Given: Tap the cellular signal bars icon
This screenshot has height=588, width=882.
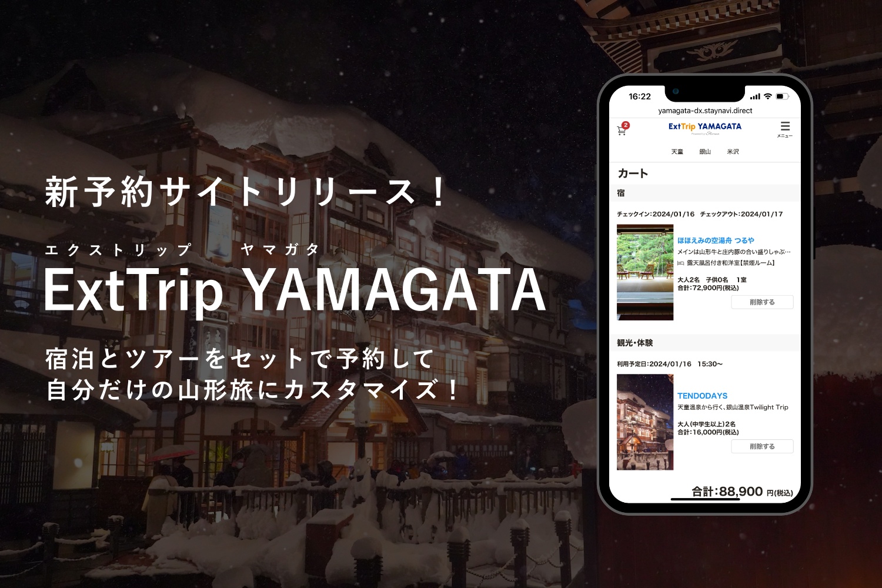Looking at the screenshot, I should tap(755, 96).
